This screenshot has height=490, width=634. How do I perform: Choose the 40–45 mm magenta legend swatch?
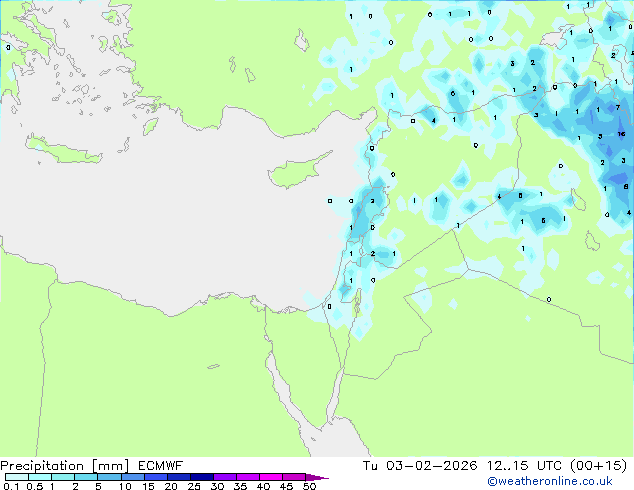[271, 477]
